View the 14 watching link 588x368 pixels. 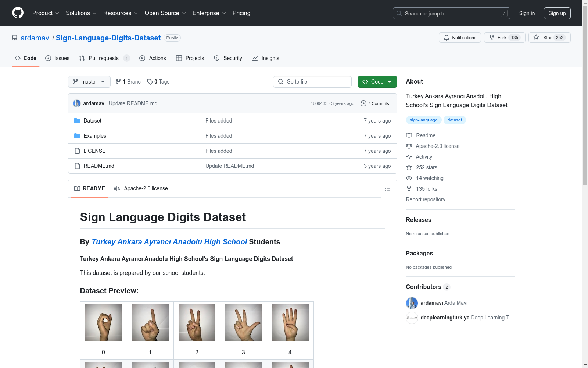[x=425, y=178]
